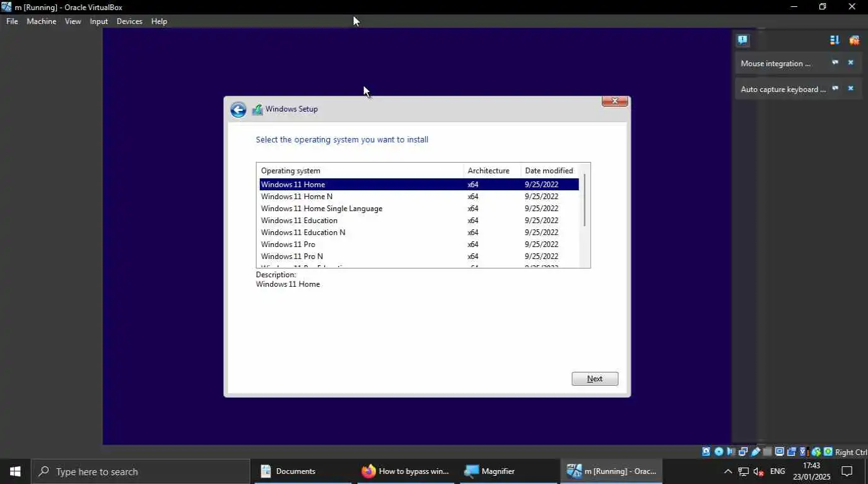
Task: Show hidden system tray icons
Action: (728, 471)
